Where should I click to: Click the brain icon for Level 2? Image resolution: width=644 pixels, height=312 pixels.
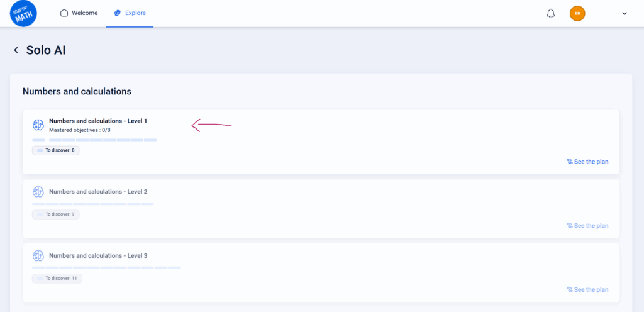[x=38, y=191]
